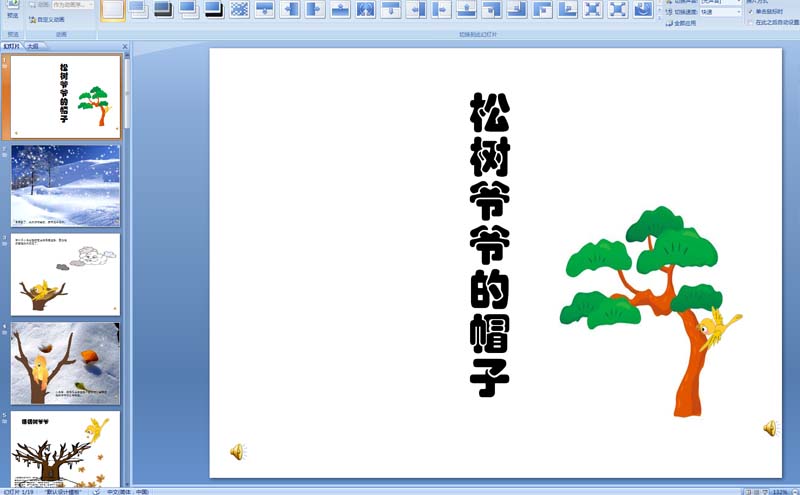Apply the uncover left transition
Screen dimensions: 800x495
click(x=416, y=9)
